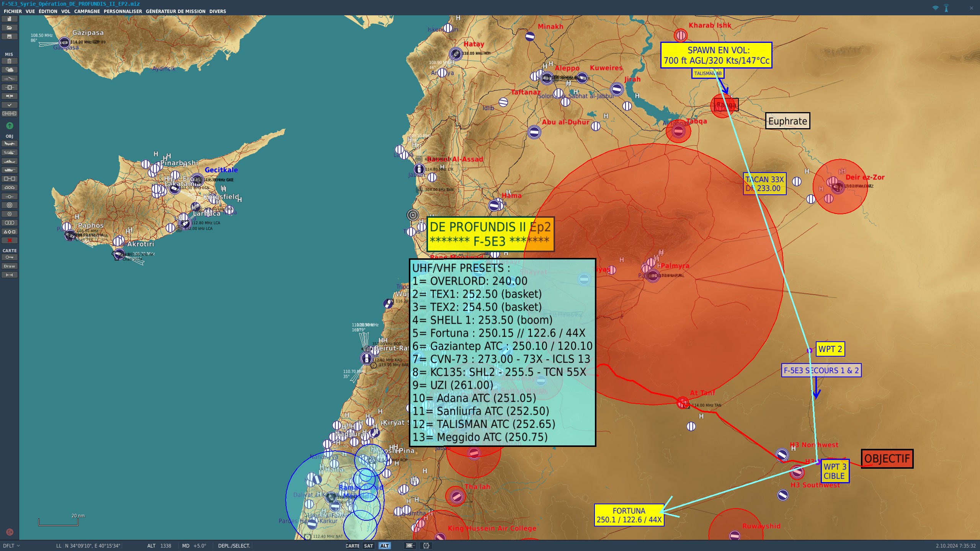The height and width of the screenshot is (551, 980).
Task: Open the mission briefing clipboard icon
Action: point(10,61)
